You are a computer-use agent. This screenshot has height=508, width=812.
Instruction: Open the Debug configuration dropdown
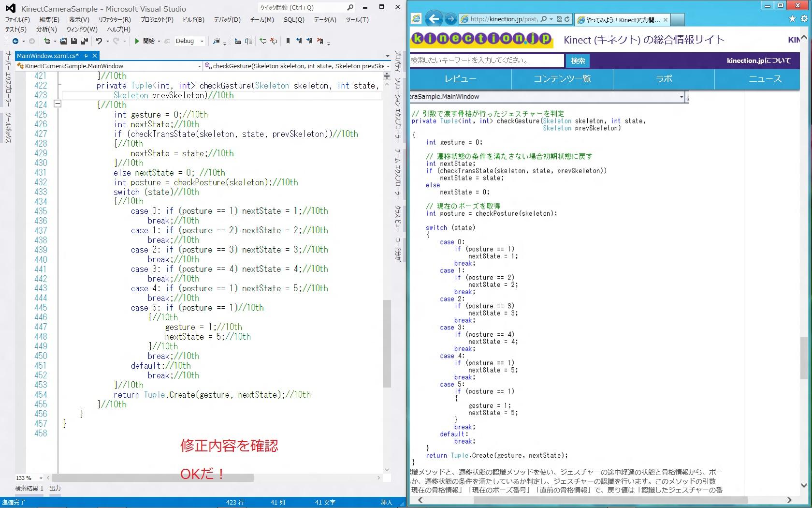pyautogui.click(x=202, y=41)
